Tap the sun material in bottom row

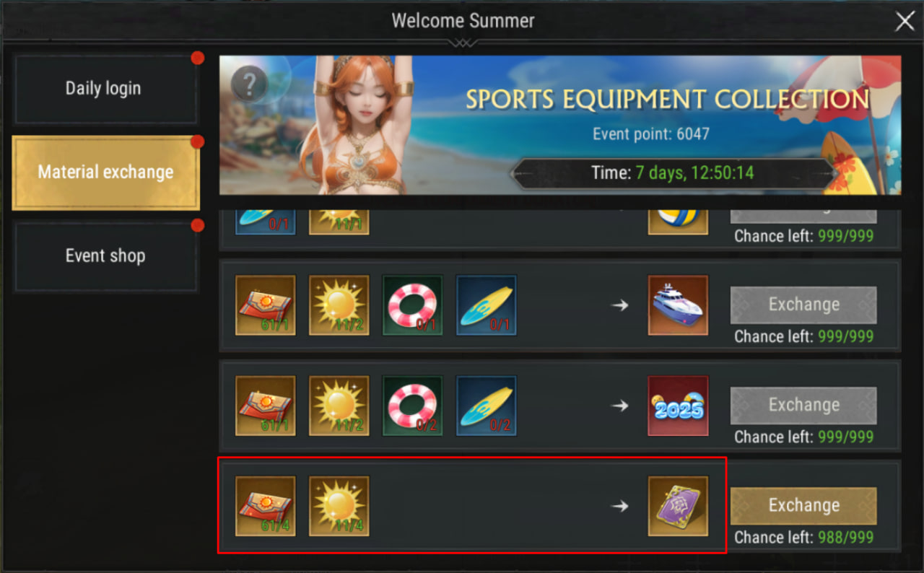point(339,506)
